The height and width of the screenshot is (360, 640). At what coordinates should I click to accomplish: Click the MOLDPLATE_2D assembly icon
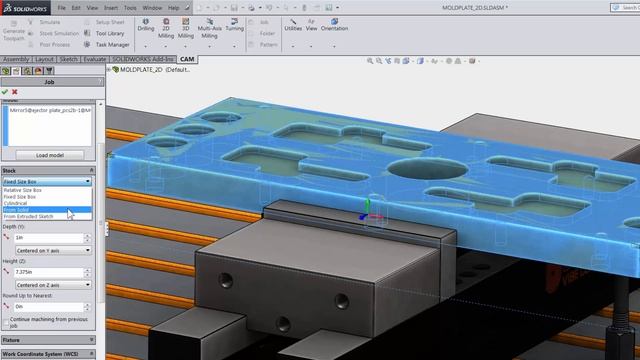[x=116, y=69]
